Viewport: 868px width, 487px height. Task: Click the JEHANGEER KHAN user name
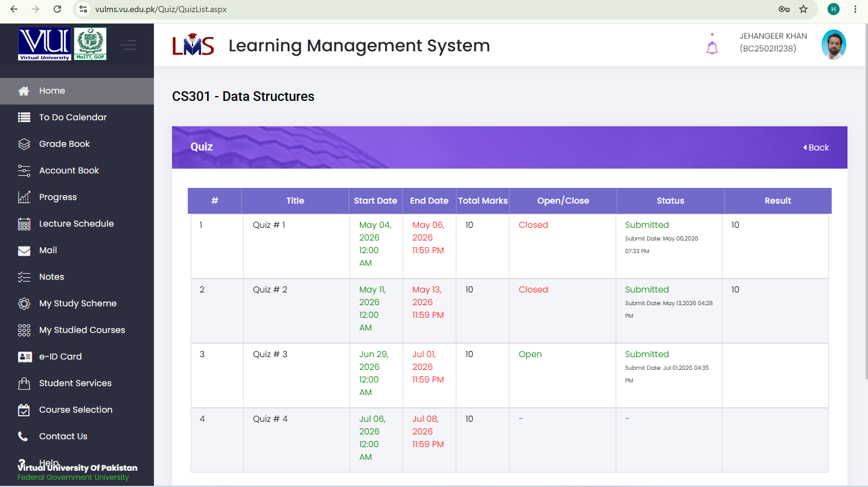(773, 36)
